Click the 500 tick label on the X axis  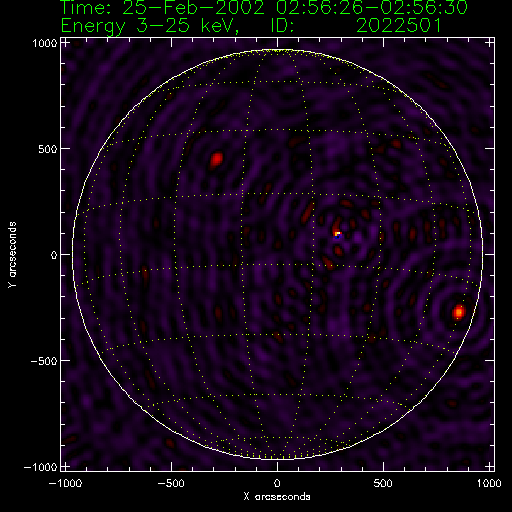383,483
